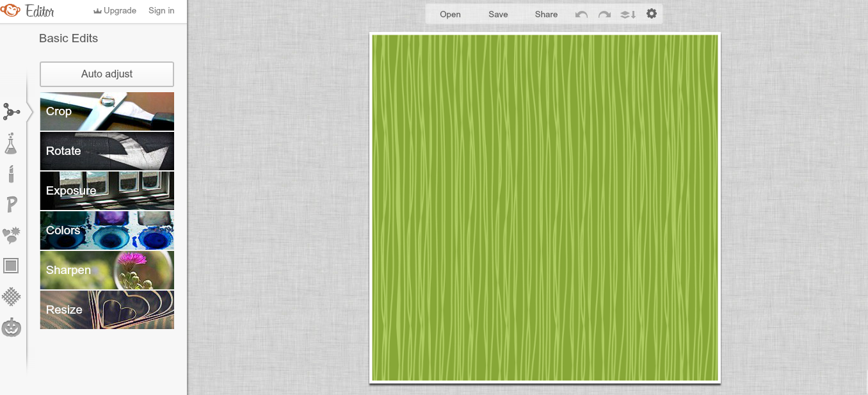Click the Redo arrow icon

pos(604,14)
